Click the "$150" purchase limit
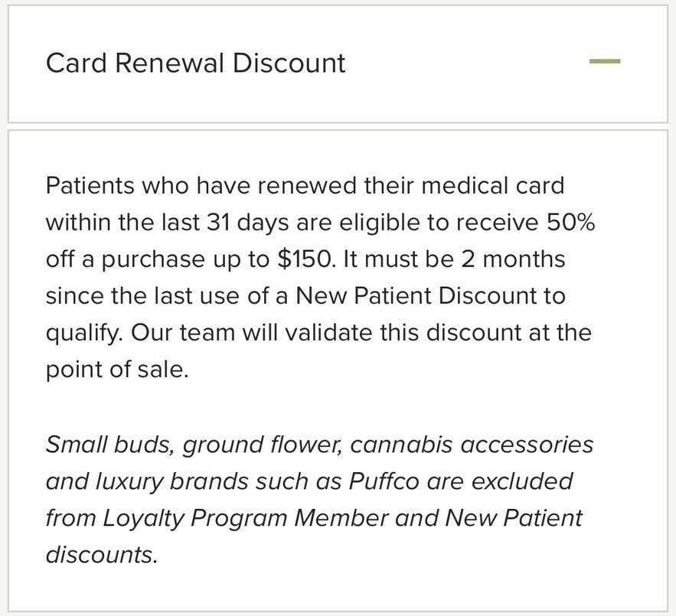The height and width of the screenshot is (616, 676). 306,259
